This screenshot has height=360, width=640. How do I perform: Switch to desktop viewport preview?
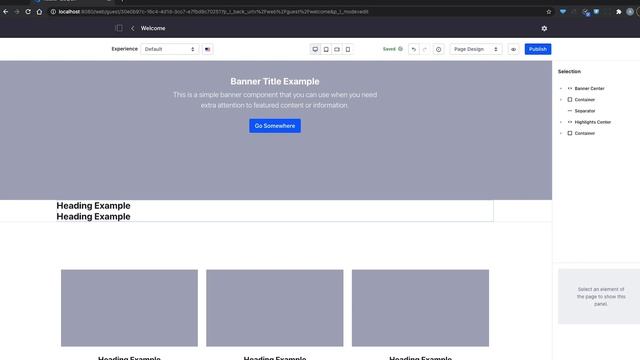click(x=315, y=49)
